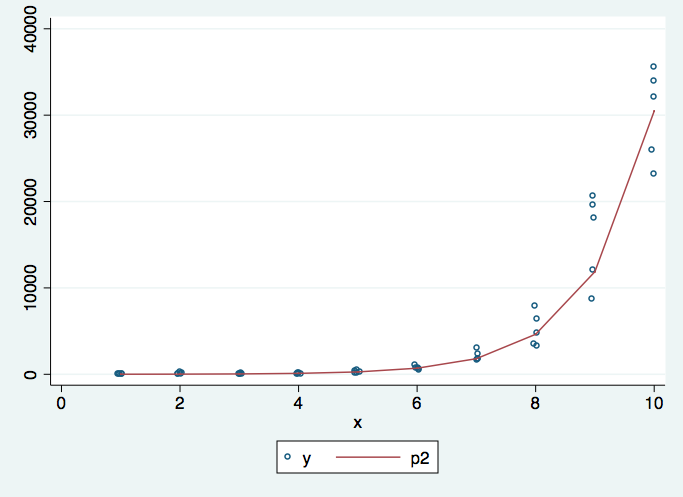Click the x axis title
The image size is (683, 497).
358,423
